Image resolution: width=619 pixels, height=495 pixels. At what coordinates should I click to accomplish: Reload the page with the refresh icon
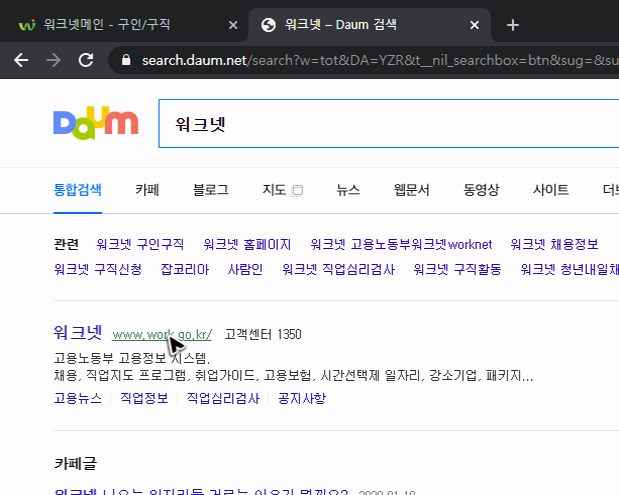pyautogui.click(x=86, y=60)
